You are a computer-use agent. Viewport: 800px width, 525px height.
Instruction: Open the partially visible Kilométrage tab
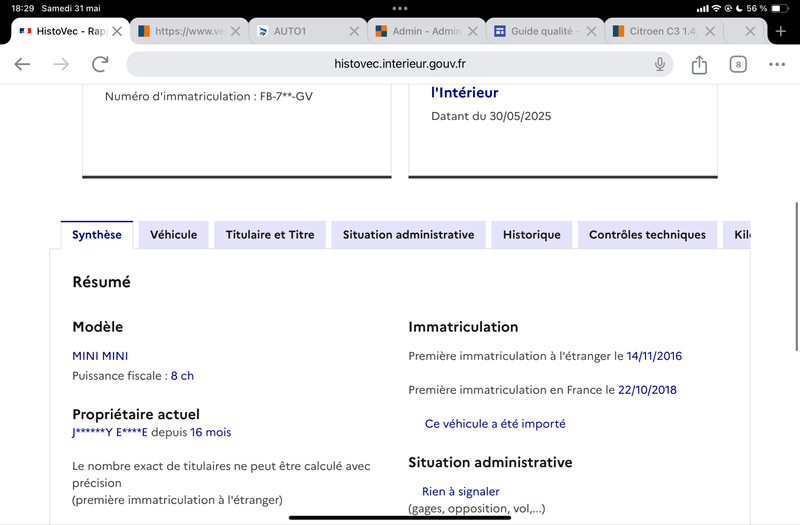coord(737,235)
